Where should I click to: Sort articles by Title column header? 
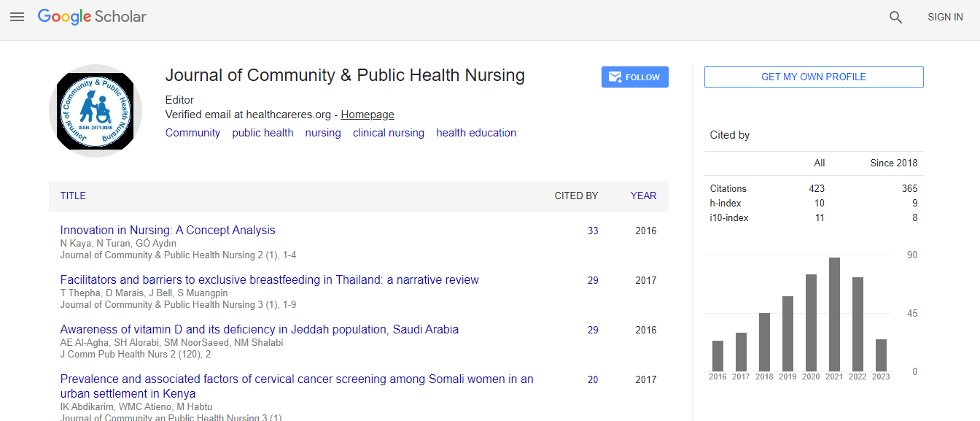coord(73,196)
